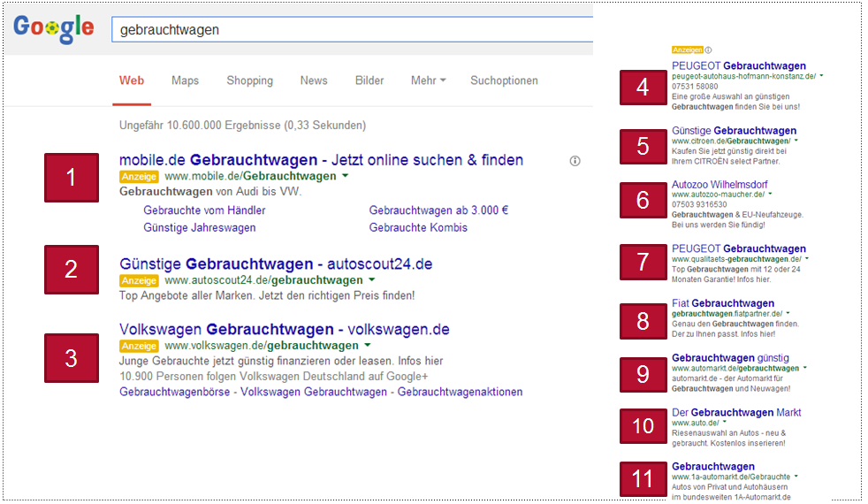Viewport: 868px width, 504px height.
Task: Open Der Gebrauchtwagen Markt ad headline
Action: pos(736,413)
